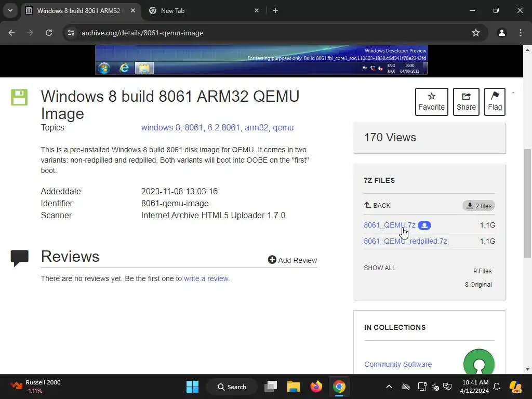Download 8061_QEMU_redpilled.7z file link
The width and height of the screenshot is (532, 399).
coord(405,241)
